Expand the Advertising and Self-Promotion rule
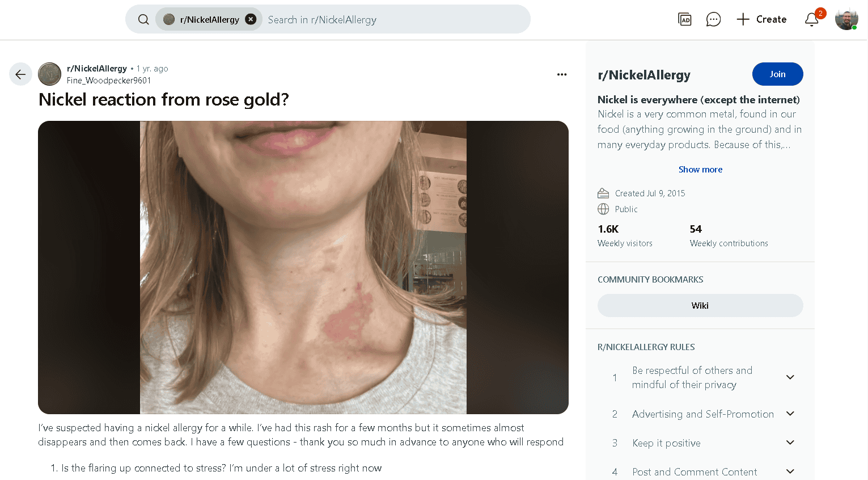Image resolution: width=868 pixels, height=480 pixels. (x=790, y=414)
